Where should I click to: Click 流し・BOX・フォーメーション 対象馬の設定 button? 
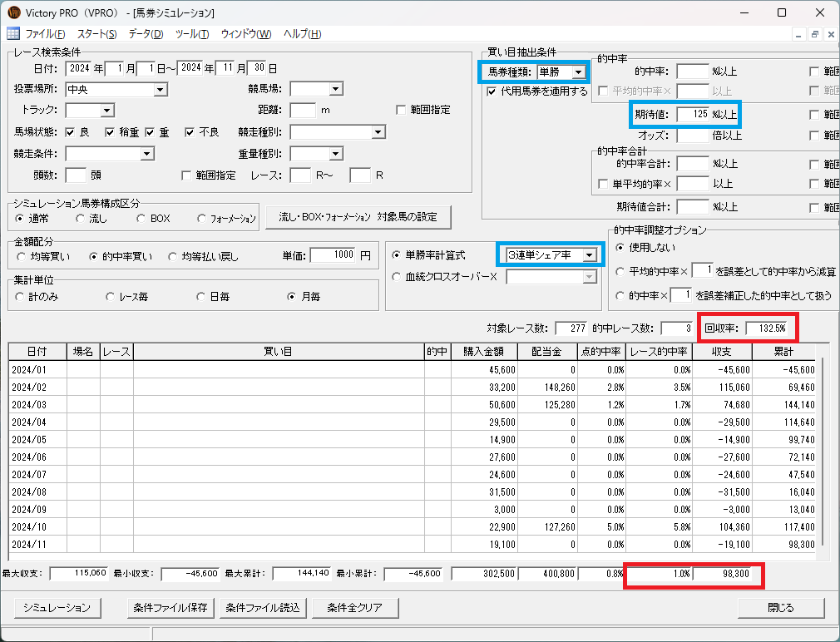point(358,217)
